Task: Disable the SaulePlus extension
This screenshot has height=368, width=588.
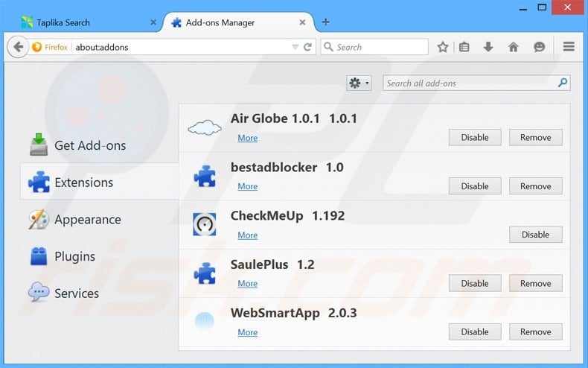Action: (x=475, y=284)
